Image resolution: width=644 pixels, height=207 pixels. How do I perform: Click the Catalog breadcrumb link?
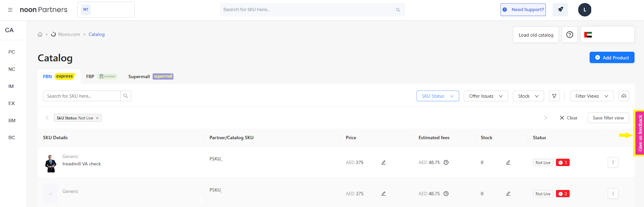tap(97, 35)
